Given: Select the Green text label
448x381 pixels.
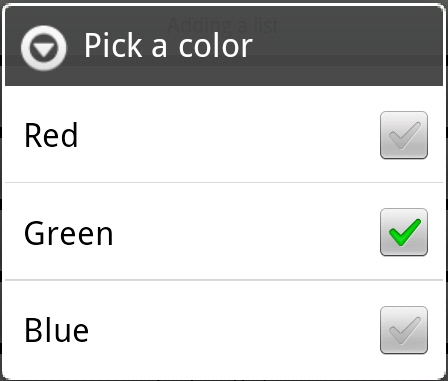Looking at the screenshot, I should 69,233.
